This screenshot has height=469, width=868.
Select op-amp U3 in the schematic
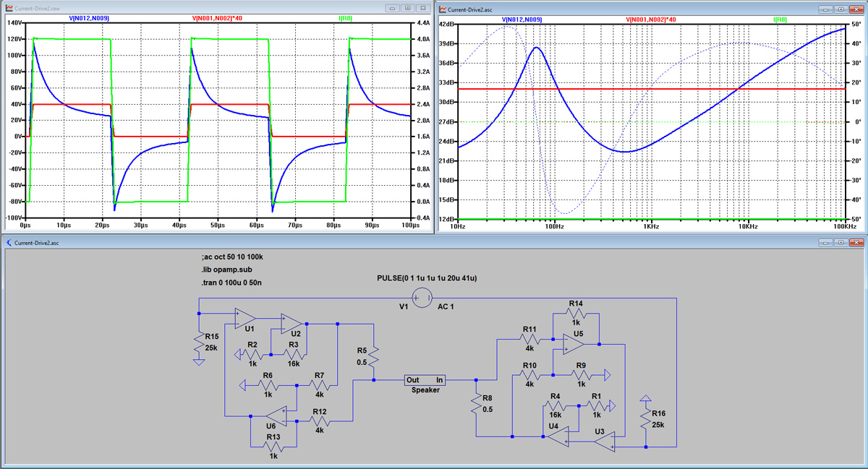tap(605, 442)
